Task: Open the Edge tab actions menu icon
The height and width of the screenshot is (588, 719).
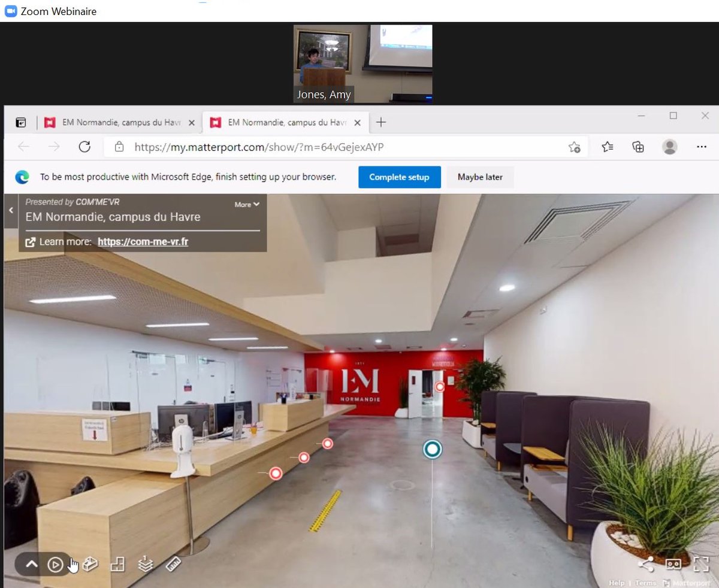Action: coord(21,123)
